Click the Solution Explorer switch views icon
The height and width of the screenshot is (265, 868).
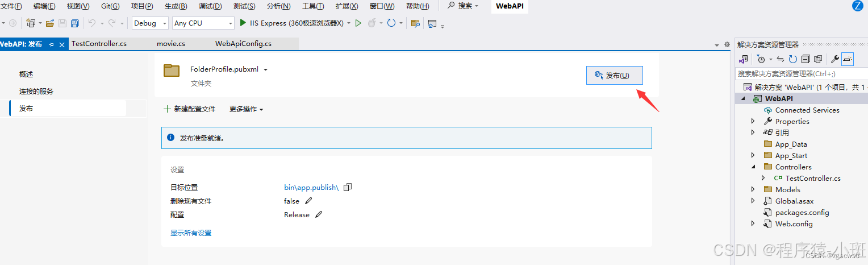743,59
